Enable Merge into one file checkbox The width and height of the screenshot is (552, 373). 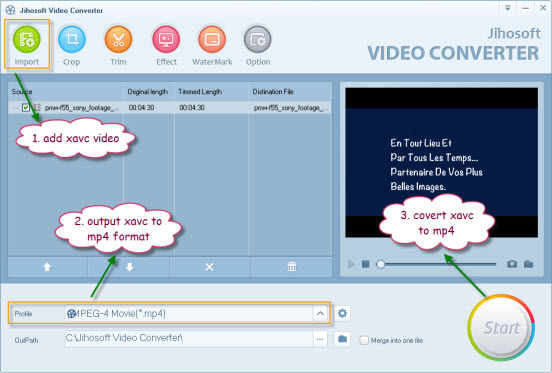364,340
